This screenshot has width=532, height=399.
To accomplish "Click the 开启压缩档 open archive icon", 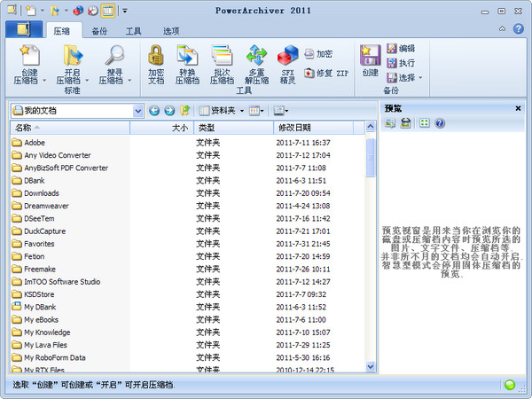I will tap(73, 55).
